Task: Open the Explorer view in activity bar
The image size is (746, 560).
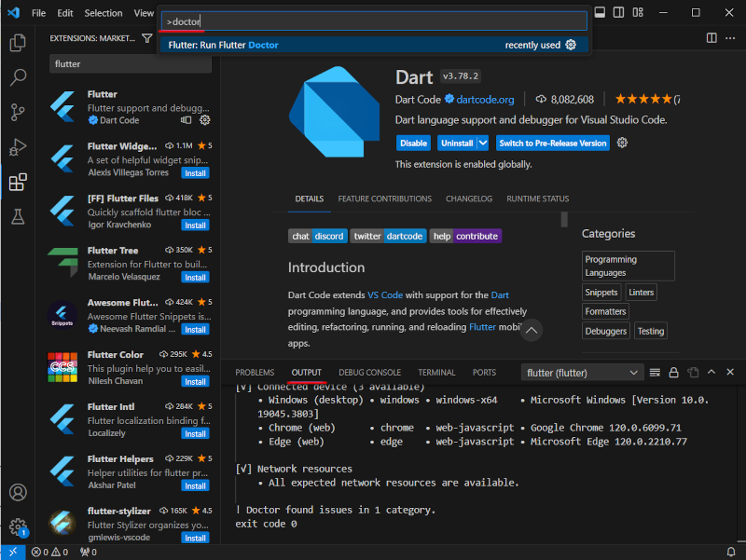Action: 18,42
